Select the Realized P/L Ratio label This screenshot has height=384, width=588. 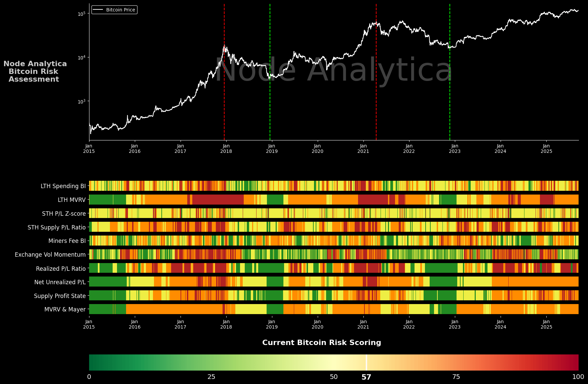pos(61,268)
